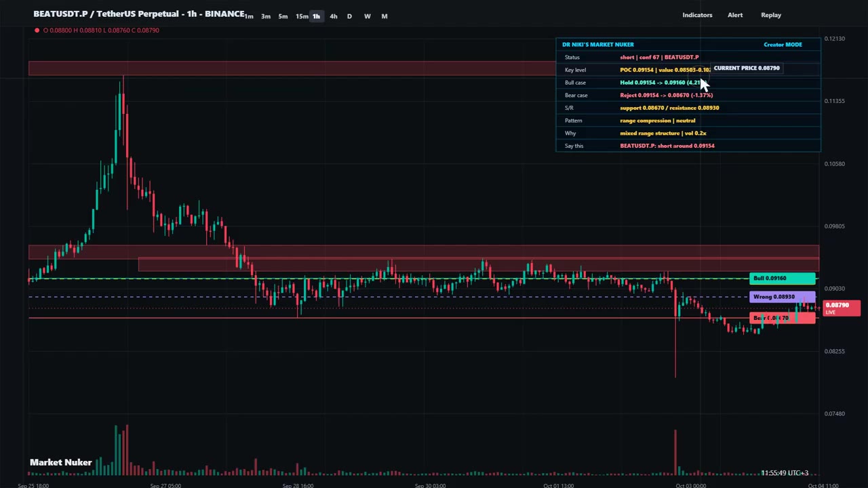Switch chart to 3m timeframe
This screenshot has width=868, height=488.
click(x=266, y=16)
